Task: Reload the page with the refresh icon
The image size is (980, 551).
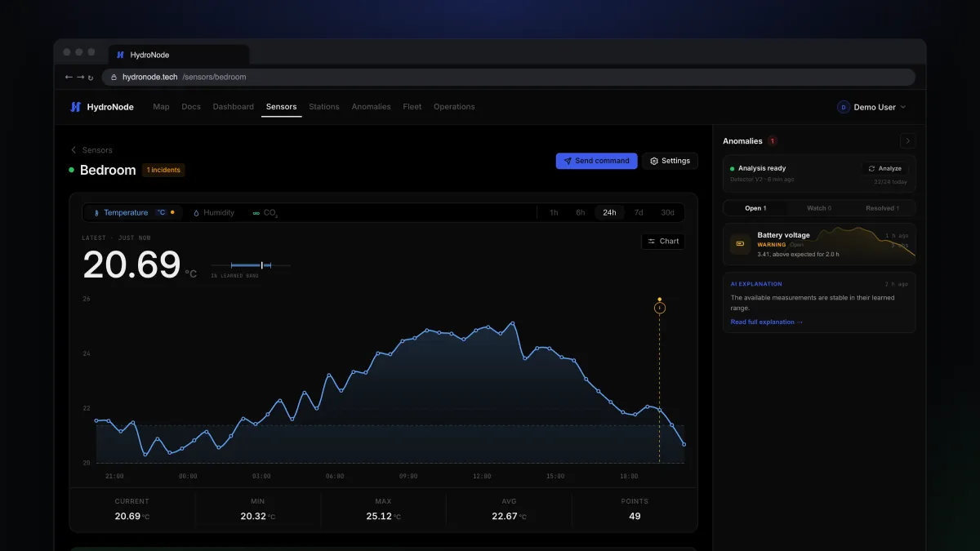Action: coord(90,78)
